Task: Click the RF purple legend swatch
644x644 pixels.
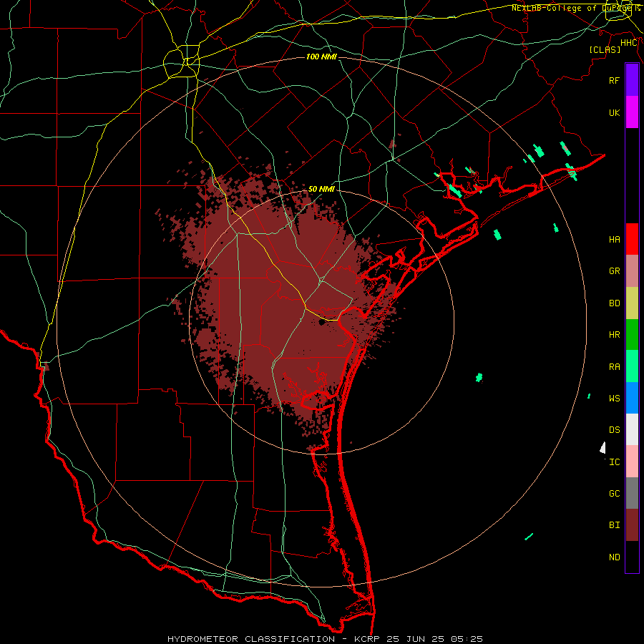Action: pos(632,80)
